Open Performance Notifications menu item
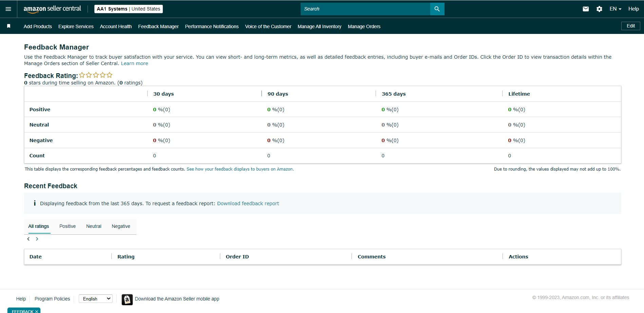 [212, 26]
